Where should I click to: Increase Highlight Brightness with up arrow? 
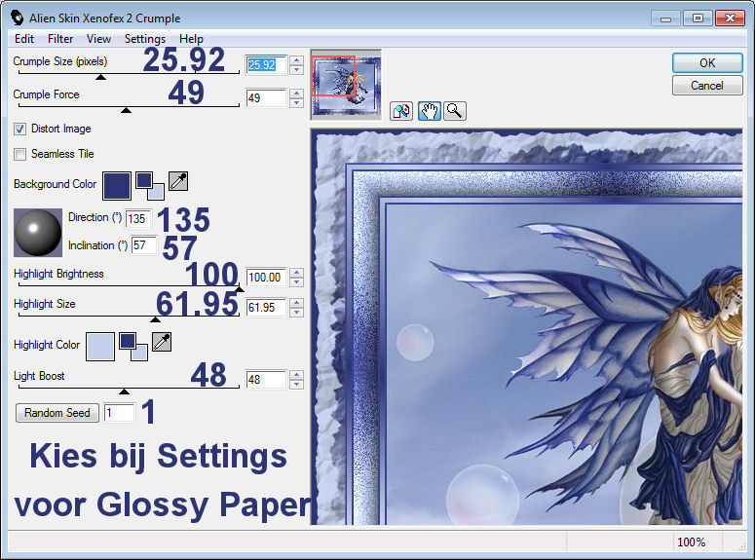click(296, 273)
